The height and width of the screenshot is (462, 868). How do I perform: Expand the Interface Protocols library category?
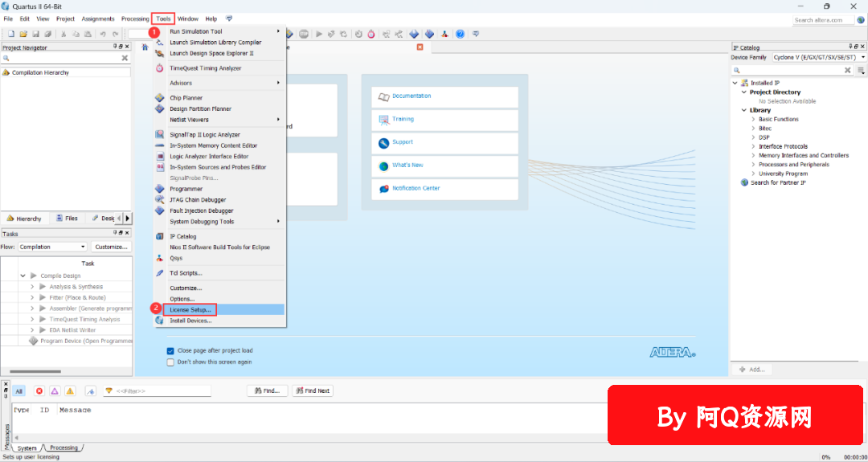click(x=753, y=146)
